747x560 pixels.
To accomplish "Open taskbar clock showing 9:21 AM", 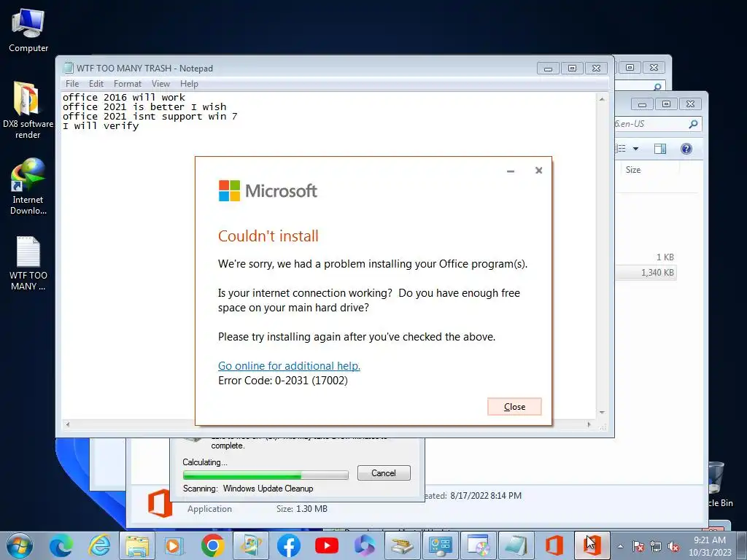I will click(709, 546).
